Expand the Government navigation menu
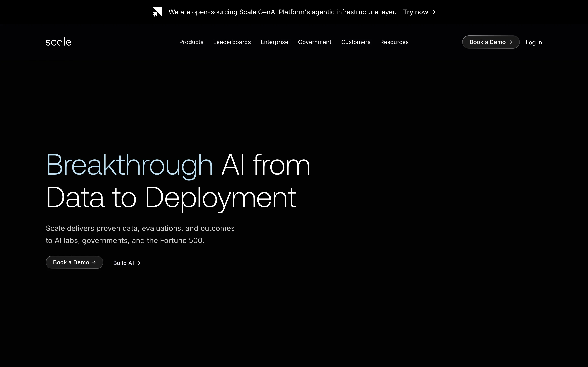588x367 pixels. click(314, 42)
